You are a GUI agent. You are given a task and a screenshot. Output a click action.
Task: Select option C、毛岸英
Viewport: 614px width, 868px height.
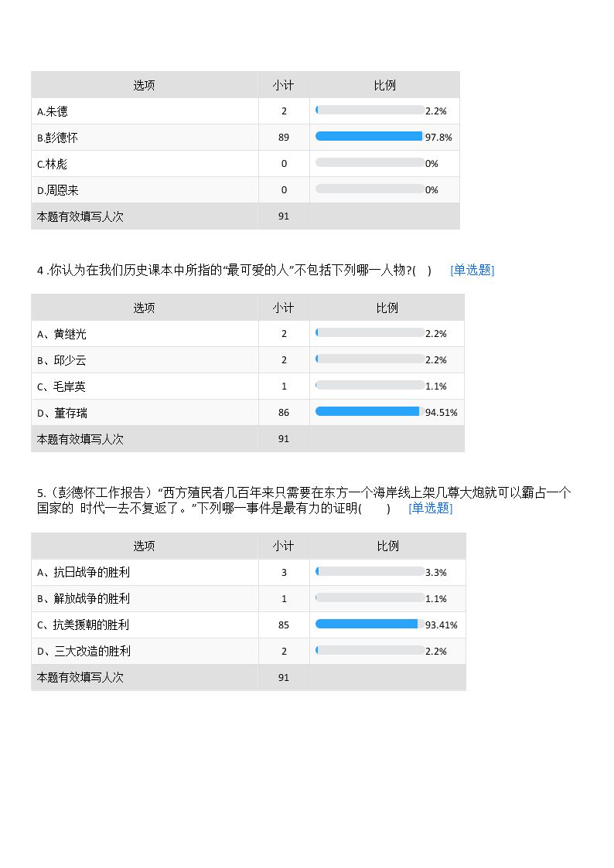click(x=247, y=386)
